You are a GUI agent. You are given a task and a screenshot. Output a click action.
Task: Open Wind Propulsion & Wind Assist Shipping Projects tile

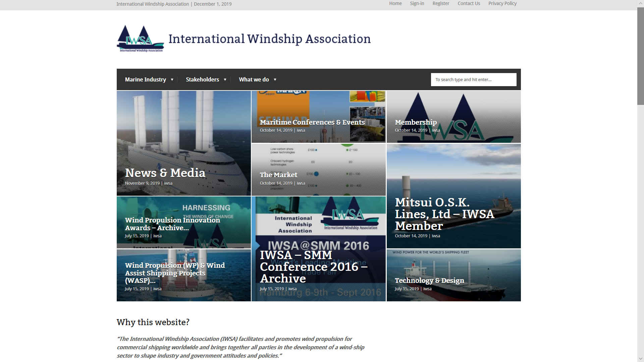click(x=184, y=275)
